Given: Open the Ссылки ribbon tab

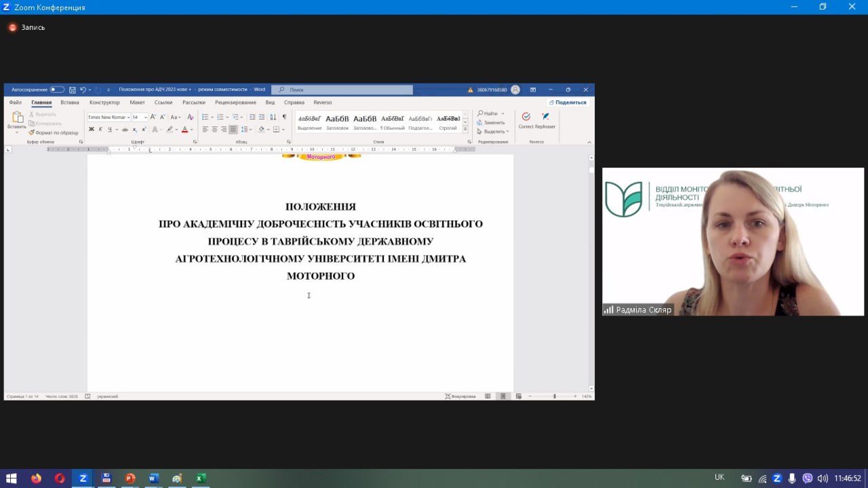Looking at the screenshot, I should point(163,102).
